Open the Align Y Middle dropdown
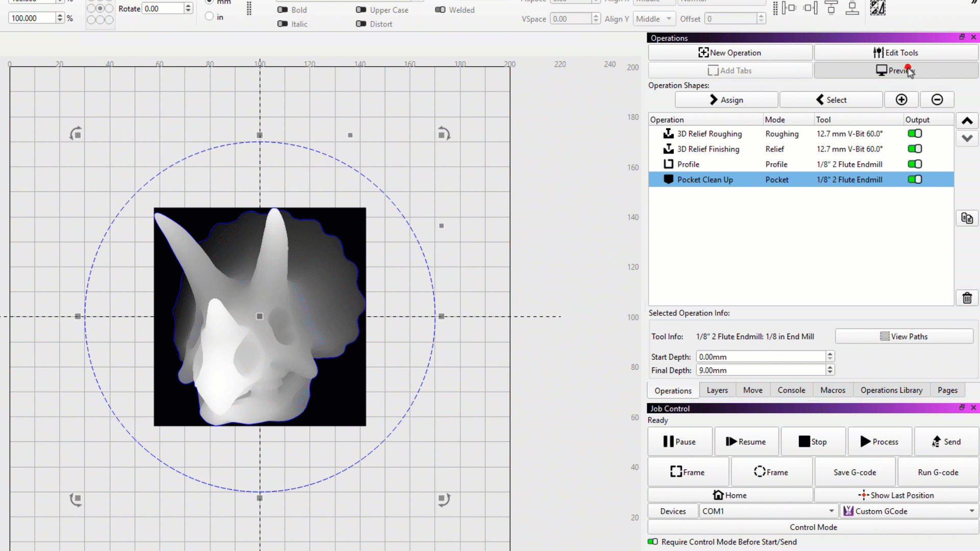The image size is (980, 551). click(654, 19)
